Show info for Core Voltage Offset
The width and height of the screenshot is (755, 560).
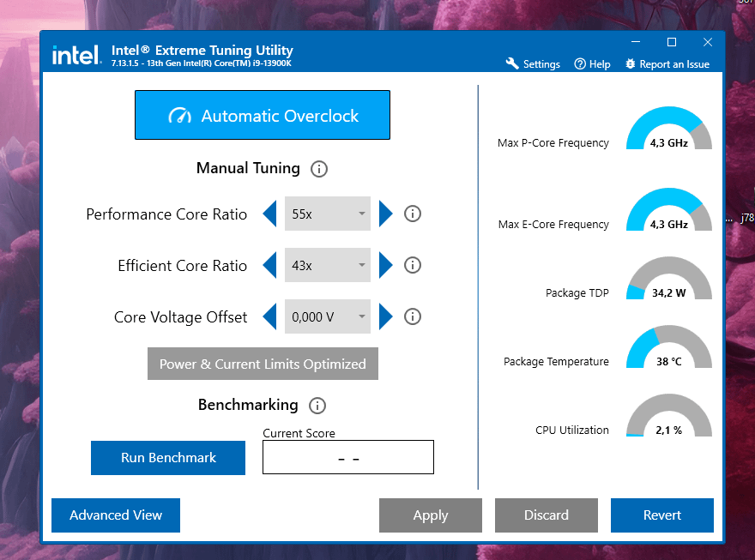(x=412, y=316)
